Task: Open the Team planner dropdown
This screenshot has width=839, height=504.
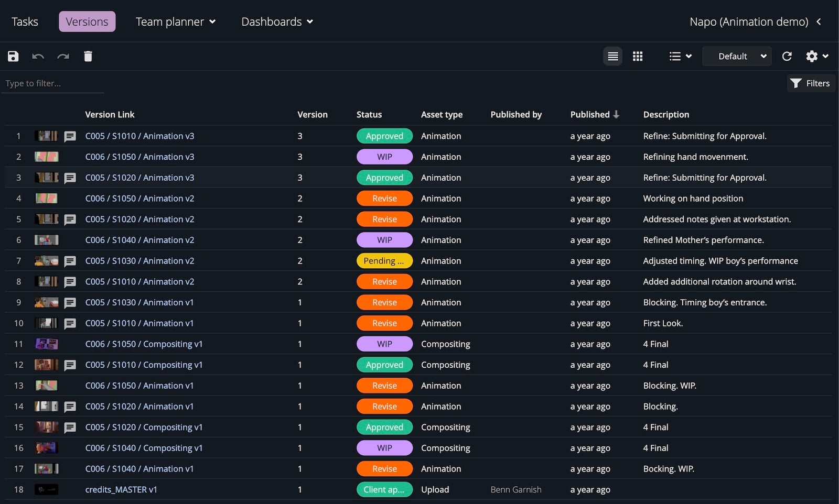Action: [x=175, y=21]
